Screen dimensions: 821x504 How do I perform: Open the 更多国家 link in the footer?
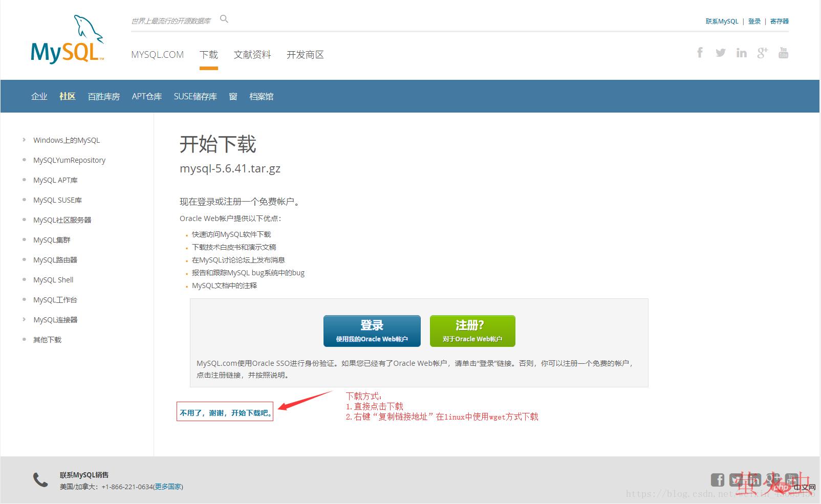click(x=168, y=487)
